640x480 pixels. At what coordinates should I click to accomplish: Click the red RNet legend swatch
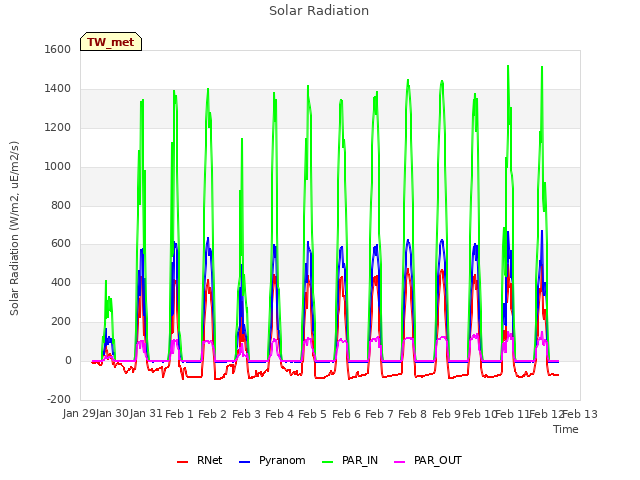click(182, 462)
